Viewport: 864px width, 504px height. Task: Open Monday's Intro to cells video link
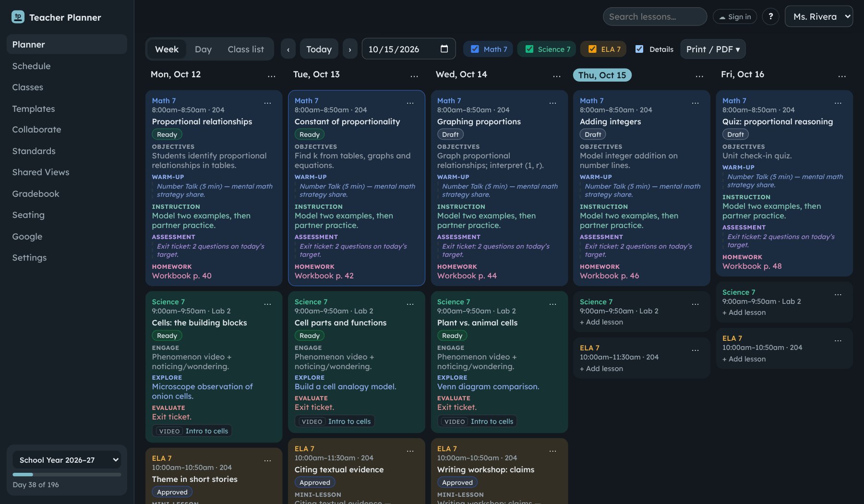coord(192,431)
